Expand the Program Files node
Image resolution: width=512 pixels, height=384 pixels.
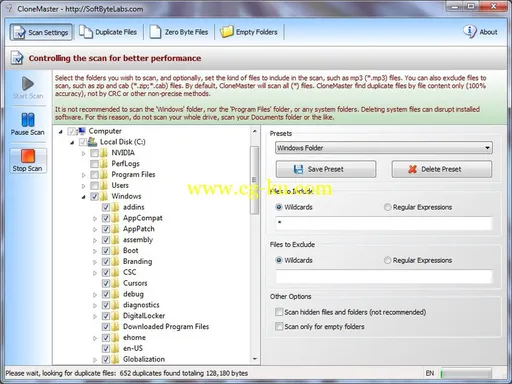pyautogui.click(x=84, y=175)
